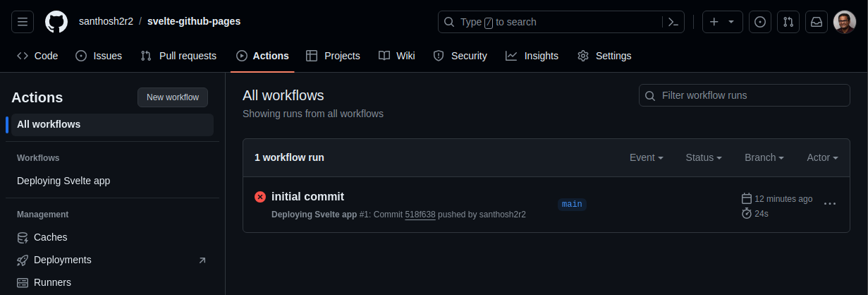Click the '12 minutes ago' timestamp
Screen dimensions: 868x295
pyautogui.click(x=783, y=199)
